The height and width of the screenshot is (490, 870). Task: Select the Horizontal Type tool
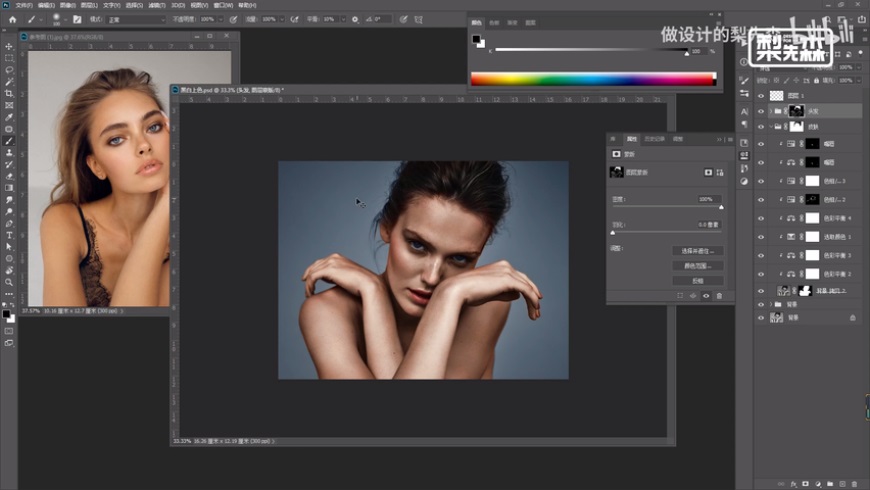click(x=9, y=234)
